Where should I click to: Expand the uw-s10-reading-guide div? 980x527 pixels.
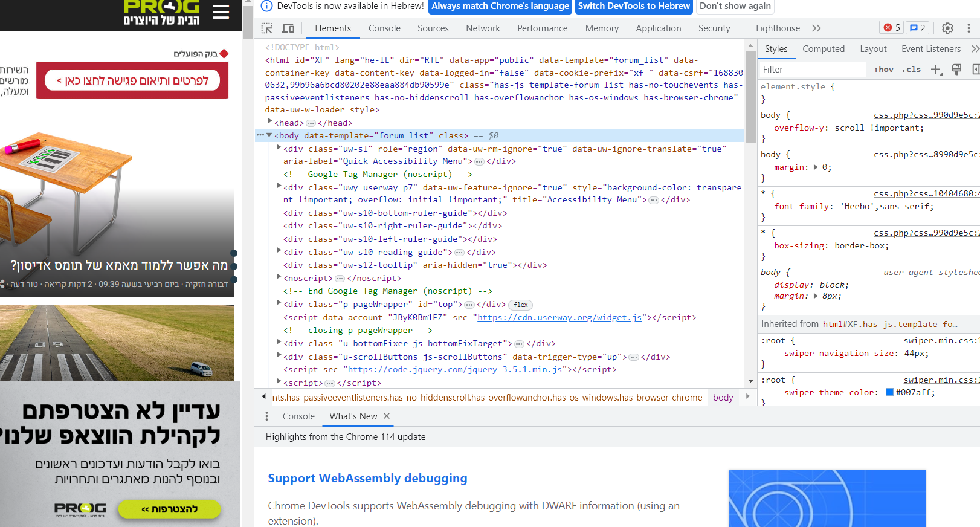tap(279, 251)
